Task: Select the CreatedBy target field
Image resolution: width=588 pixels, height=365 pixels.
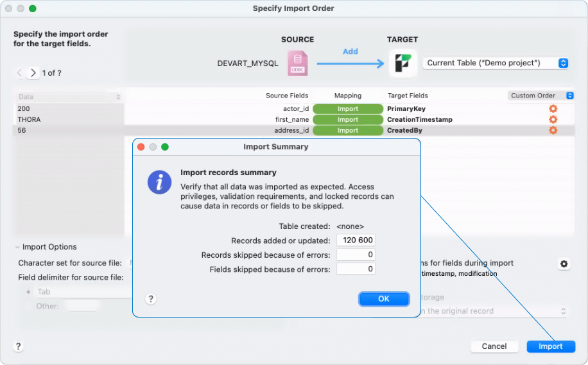Action: point(404,130)
